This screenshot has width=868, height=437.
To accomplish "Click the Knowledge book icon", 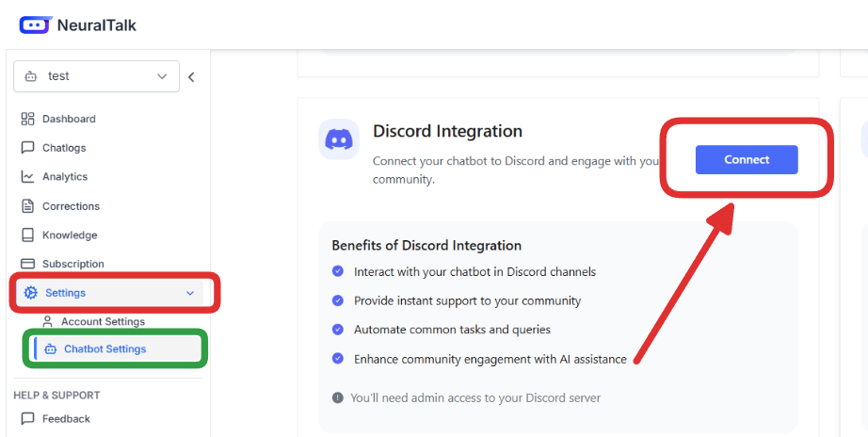I will point(27,235).
